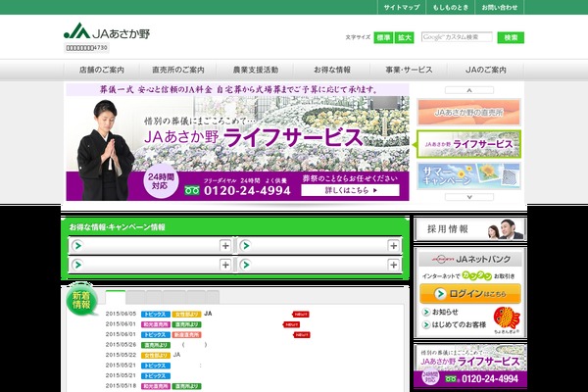Image resolution: width=588 pixels, height=392 pixels.
Task: Click 女性部より tag on the 2015/06/05 news
Action: [186, 315]
